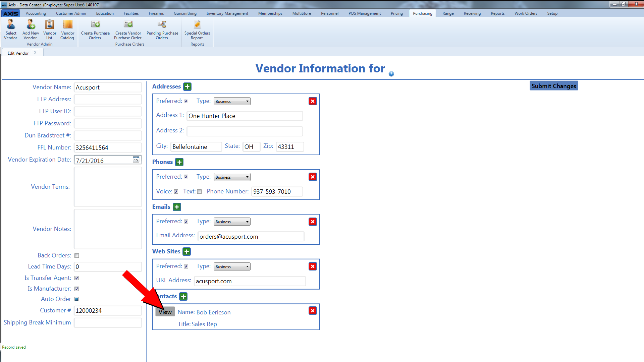Enable the Text checkbox for phone
644x362 pixels.
(199, 192)
